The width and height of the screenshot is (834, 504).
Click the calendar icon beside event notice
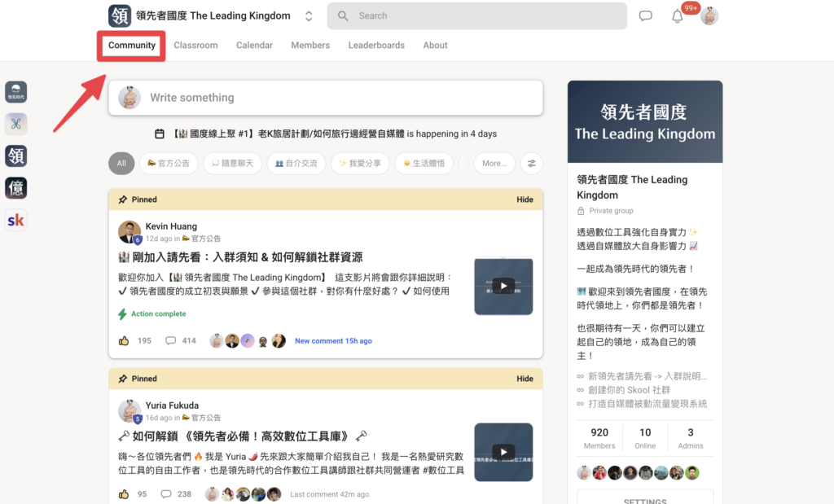(x=160, y=134)
